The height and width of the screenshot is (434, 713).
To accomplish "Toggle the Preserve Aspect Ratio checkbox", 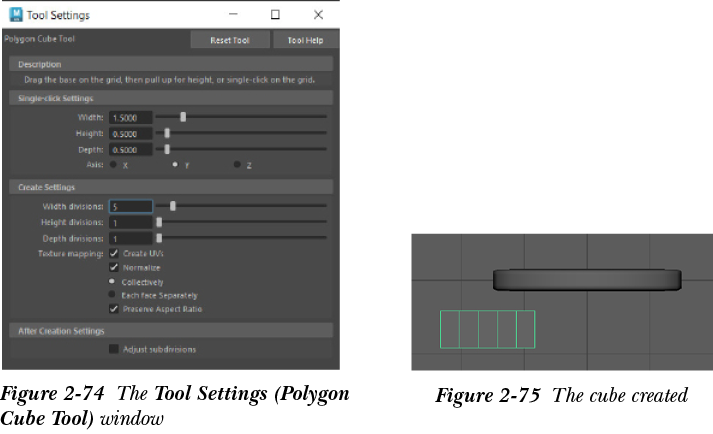I will click(114, 309).
